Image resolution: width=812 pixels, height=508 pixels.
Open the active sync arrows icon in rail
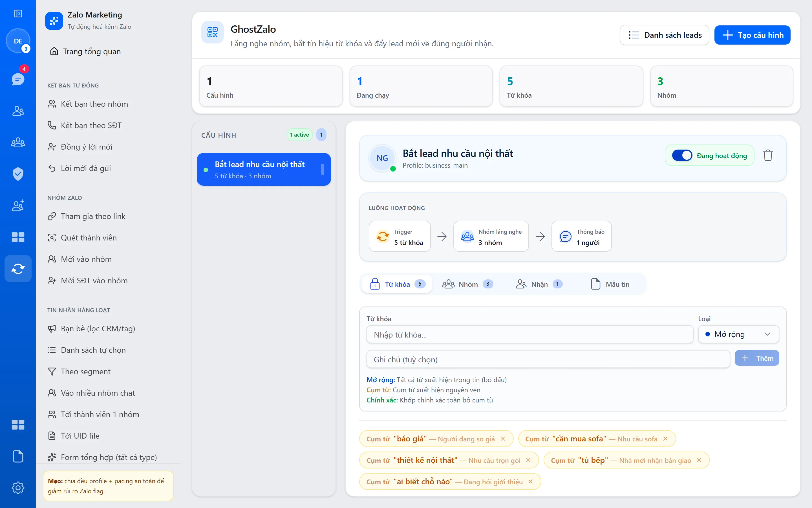pyautogui.click(x=18, y=268)
